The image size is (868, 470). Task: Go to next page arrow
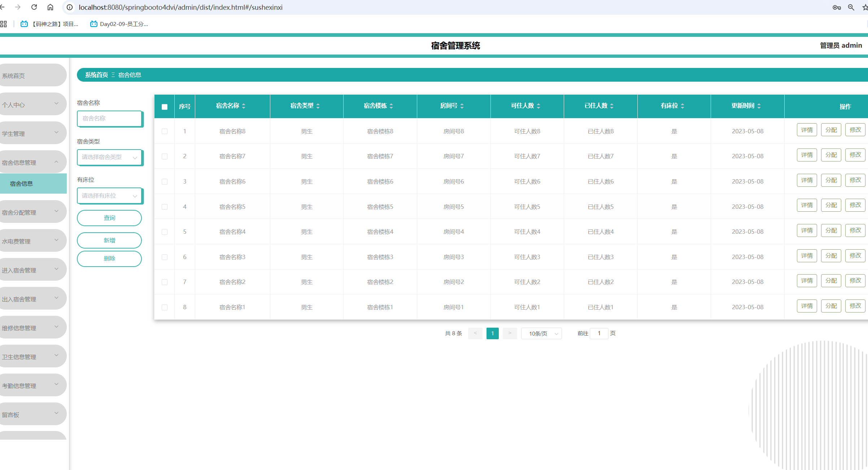510,333
